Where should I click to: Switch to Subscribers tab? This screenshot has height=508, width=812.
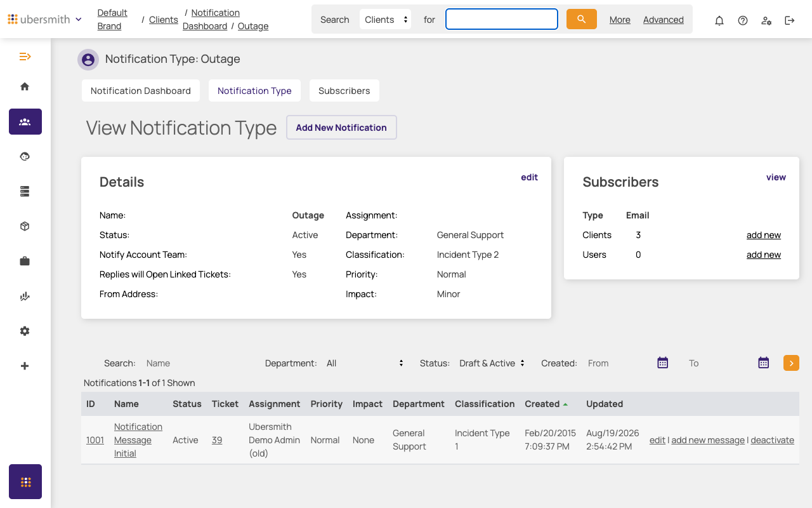point(344,91)
